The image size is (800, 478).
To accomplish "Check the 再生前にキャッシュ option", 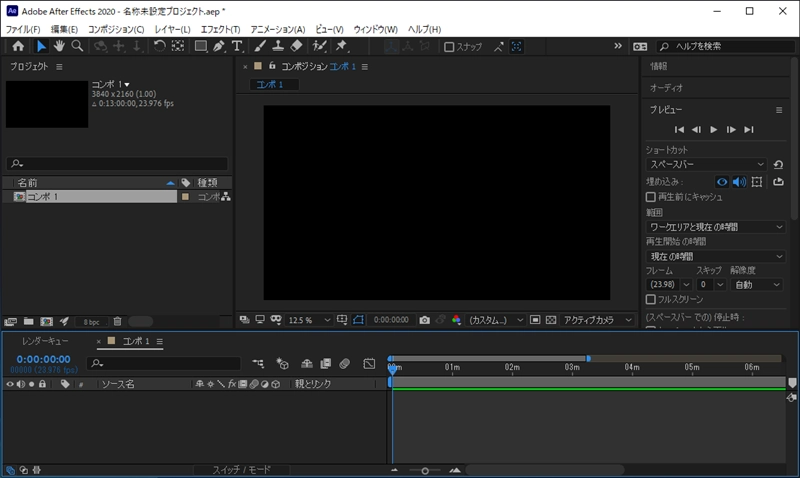I will click(x=651, y=198).
